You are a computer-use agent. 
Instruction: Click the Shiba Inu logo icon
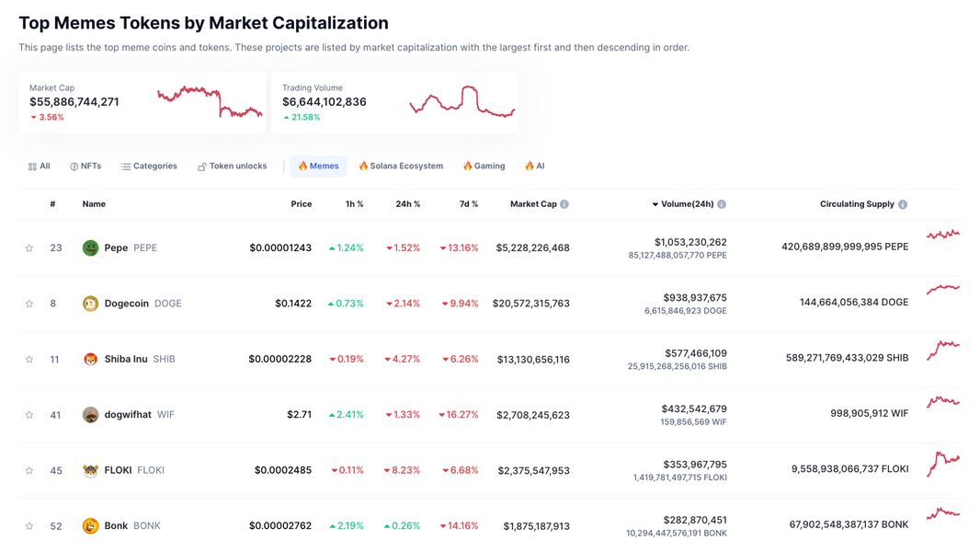click(x=90, y=359)
